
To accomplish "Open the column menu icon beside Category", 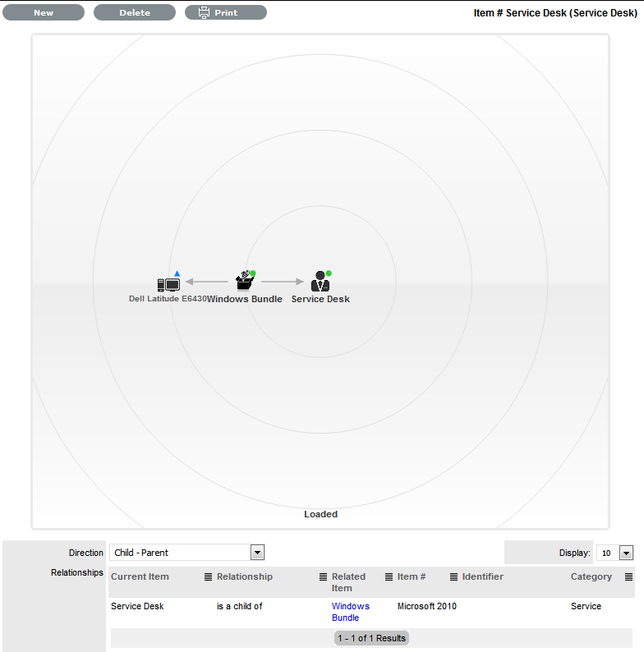I will pyautogui.click(x=628, y=576).
